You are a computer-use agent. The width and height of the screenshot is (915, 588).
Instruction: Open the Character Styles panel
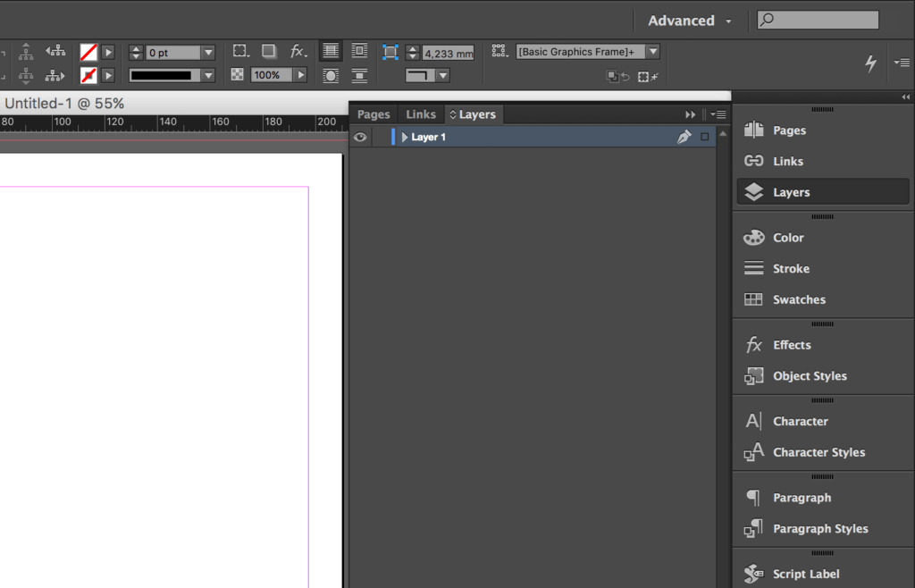[823, 452]
